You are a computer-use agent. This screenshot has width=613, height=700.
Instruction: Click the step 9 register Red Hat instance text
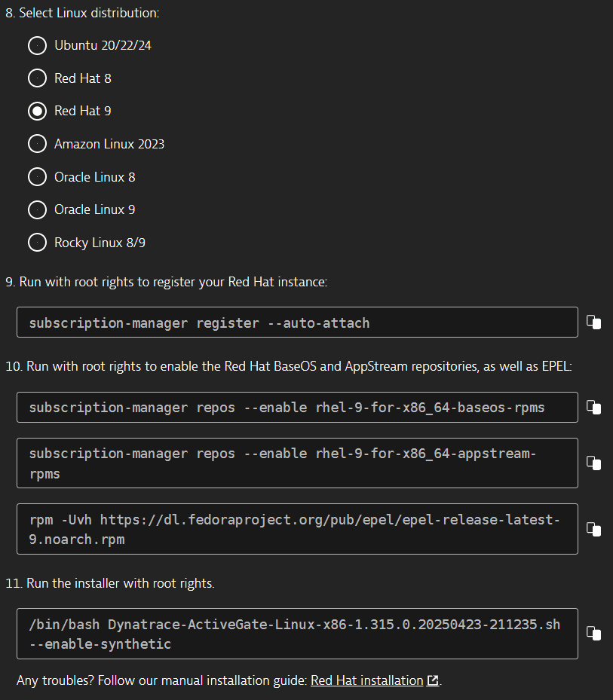(x=166, y=282)
